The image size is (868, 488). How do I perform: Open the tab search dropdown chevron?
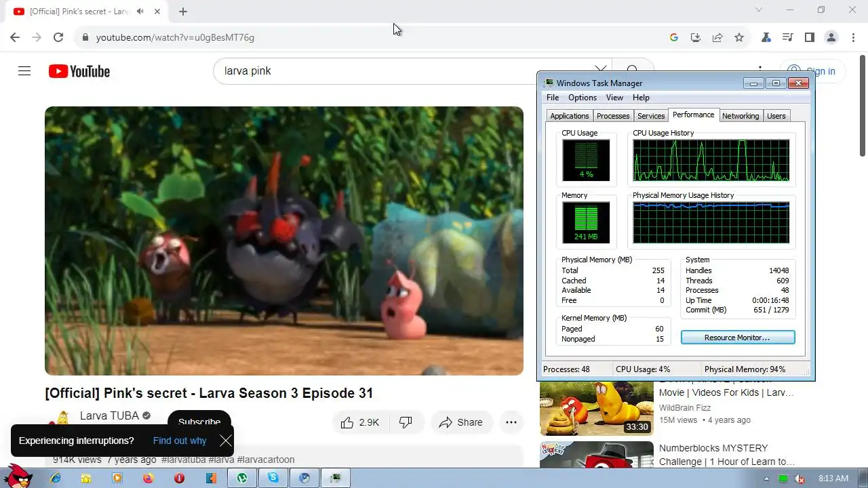[759, 9]
